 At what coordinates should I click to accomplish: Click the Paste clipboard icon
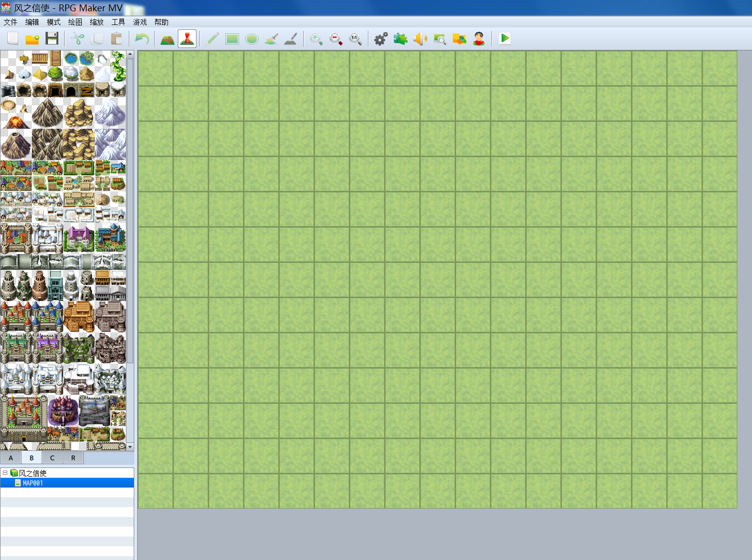click(x=117, y=39)
